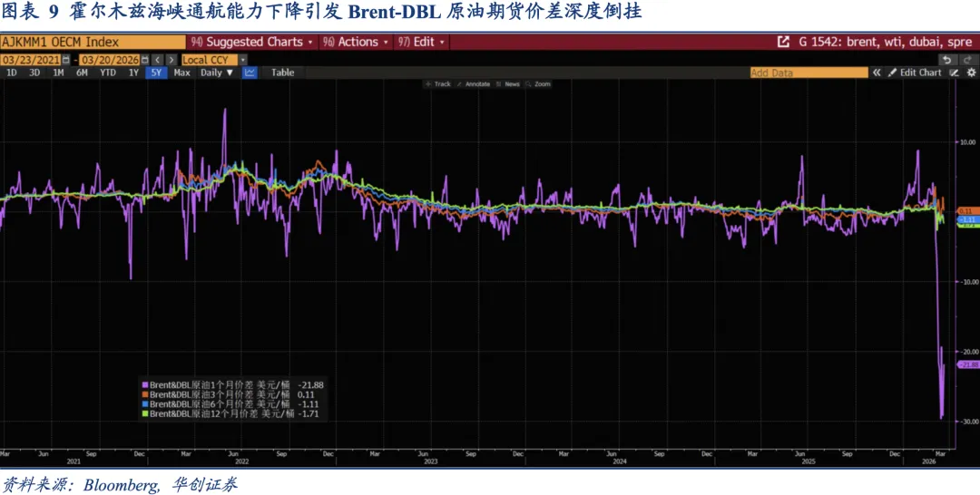Image resolution: width=980 pixels, height=495 pixels.
Task: Click the 10.00 y-axis tick label
Action: click(968, 142)
